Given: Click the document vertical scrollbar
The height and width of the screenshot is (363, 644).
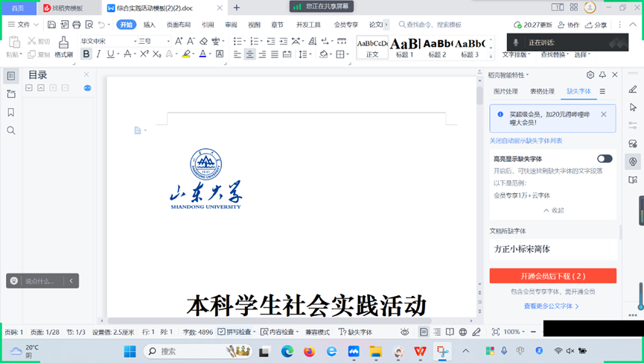Looking at the screenshot, I should 479,95.
